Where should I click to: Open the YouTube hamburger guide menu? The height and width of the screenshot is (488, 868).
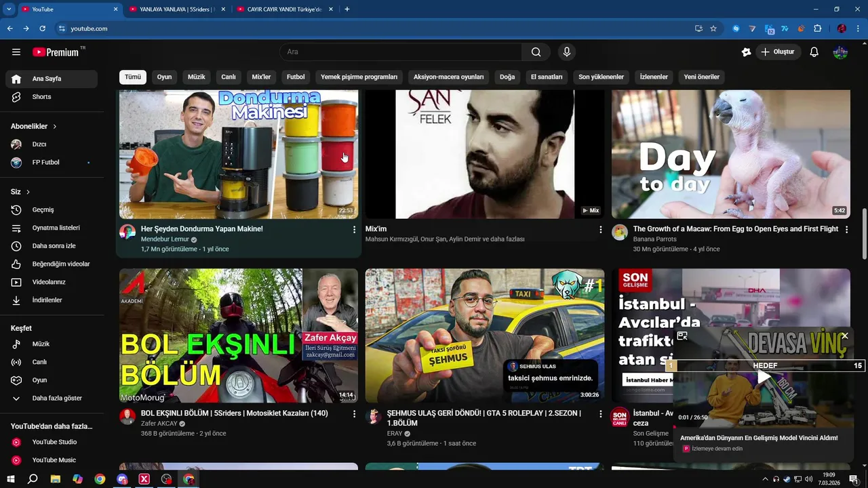pos(16,52)
